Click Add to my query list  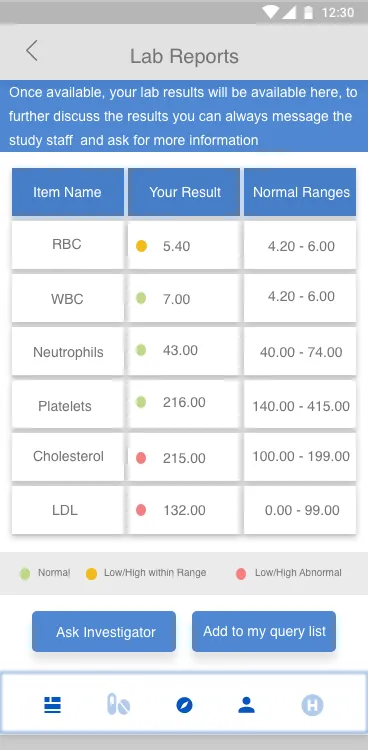(264, 631)
